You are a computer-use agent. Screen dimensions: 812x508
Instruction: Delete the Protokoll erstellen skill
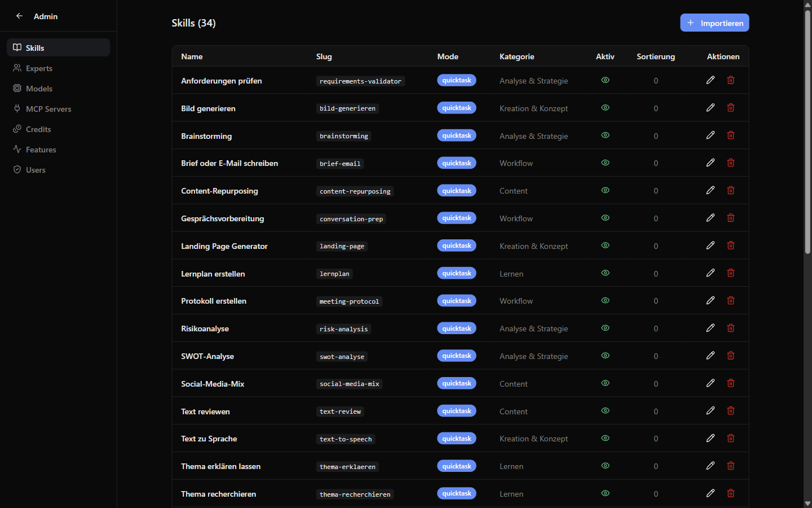click(731, 301)
